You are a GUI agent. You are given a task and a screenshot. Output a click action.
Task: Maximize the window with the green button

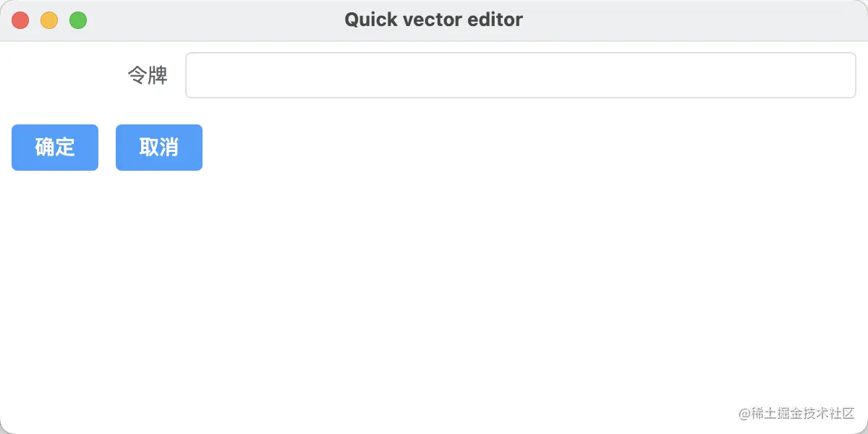click(x=78, y=20)
